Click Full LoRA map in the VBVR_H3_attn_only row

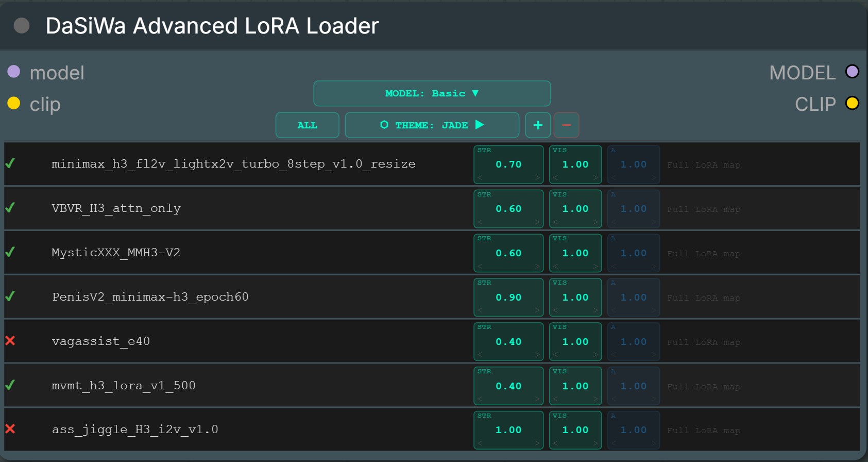(x=704, y=209)
